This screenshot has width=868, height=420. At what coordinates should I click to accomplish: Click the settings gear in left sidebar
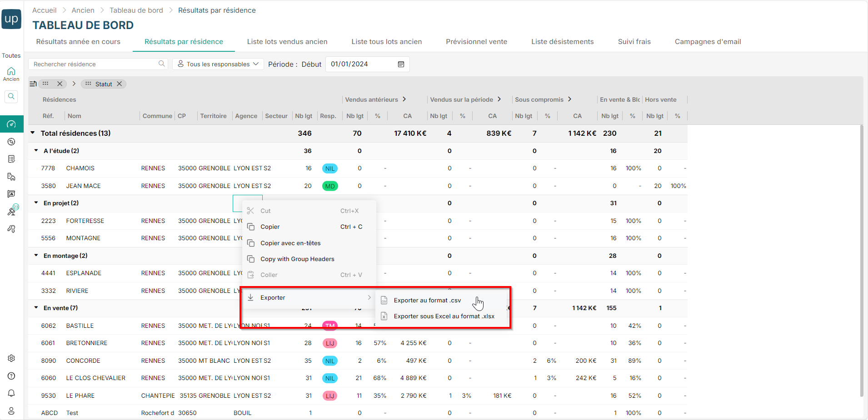[11, 358]
